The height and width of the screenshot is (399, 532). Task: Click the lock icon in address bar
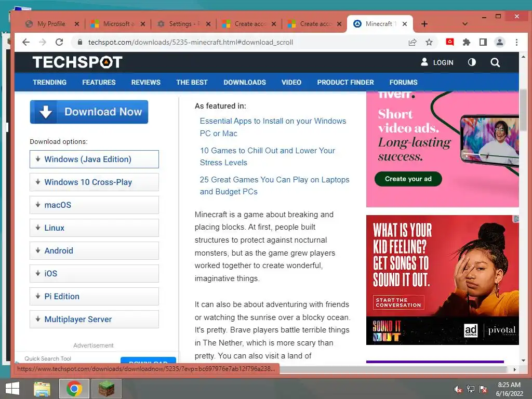[x=80, y=42]
